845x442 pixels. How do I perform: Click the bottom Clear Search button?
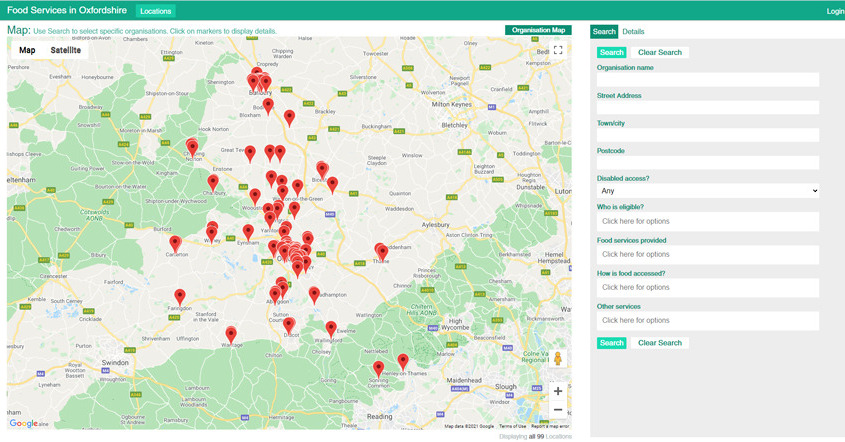(x=660, y=343)
